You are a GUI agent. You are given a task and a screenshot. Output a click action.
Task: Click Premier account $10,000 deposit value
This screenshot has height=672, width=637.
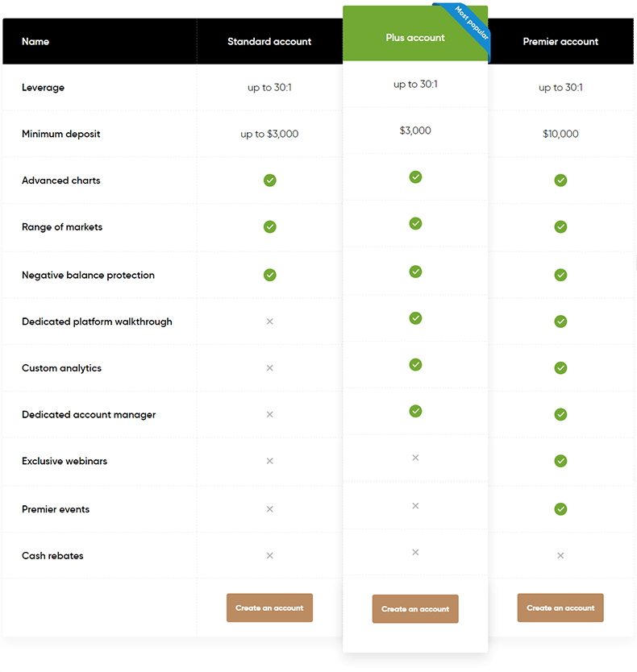[x=560, y=134]
